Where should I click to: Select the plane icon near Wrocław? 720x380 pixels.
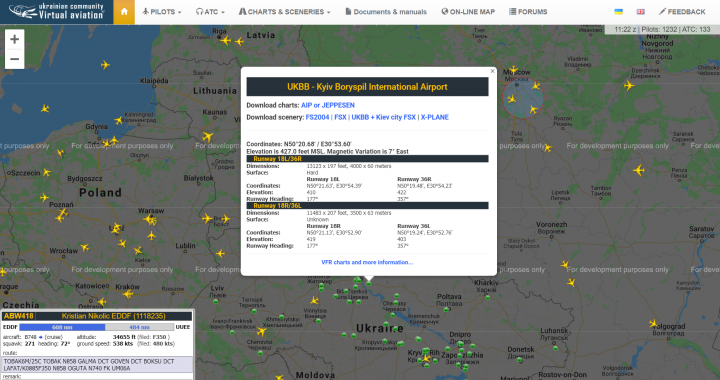[85, 247]
